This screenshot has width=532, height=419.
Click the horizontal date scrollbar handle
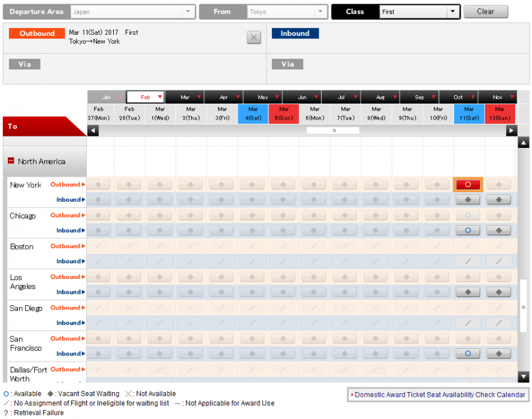pyautogui.click(x=333, y=130)
